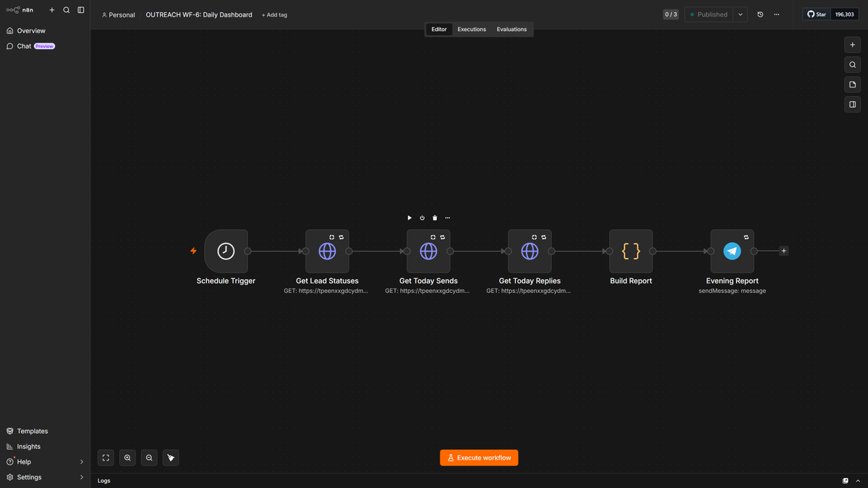
Task: Expand logs using the bottom-right chevron
Action: (x=859, y=481)
